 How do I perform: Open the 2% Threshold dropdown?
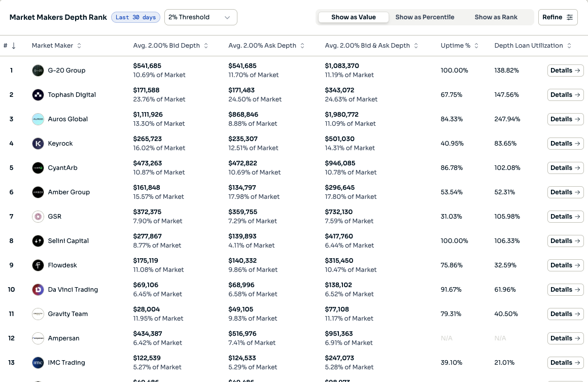click(x=200, y=17)
